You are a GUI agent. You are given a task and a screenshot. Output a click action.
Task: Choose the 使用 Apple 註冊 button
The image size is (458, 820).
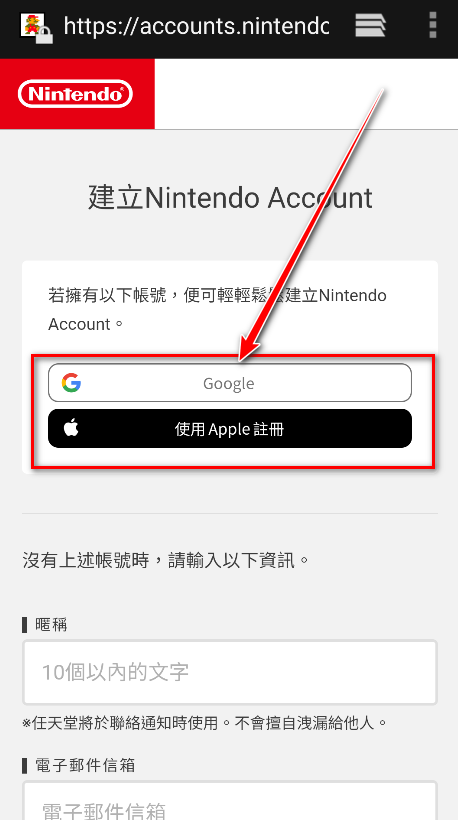[x=230, y=428]
